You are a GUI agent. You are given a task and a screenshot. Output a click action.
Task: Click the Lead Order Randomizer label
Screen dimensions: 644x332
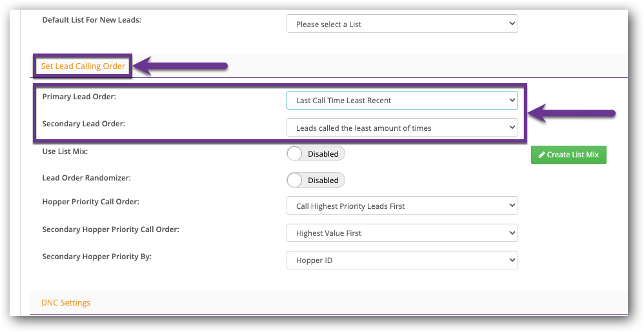(90, 177)
